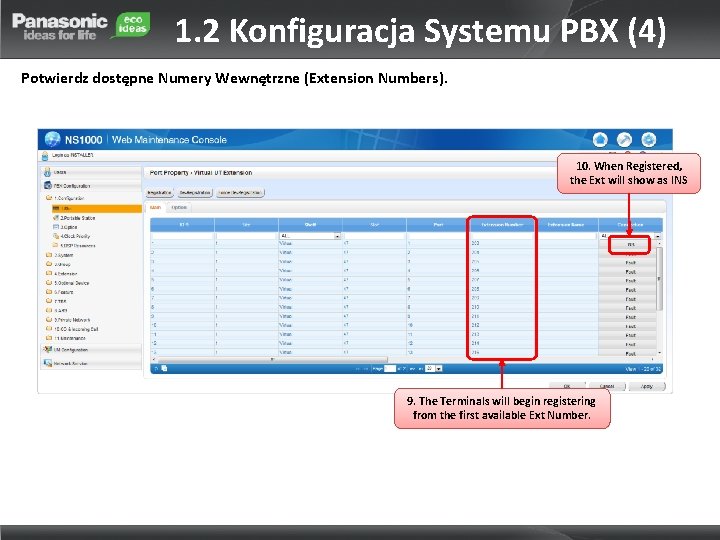Open the gear icon in the console header
This screenshot has height=540, width=720.
tap(648, 140)
